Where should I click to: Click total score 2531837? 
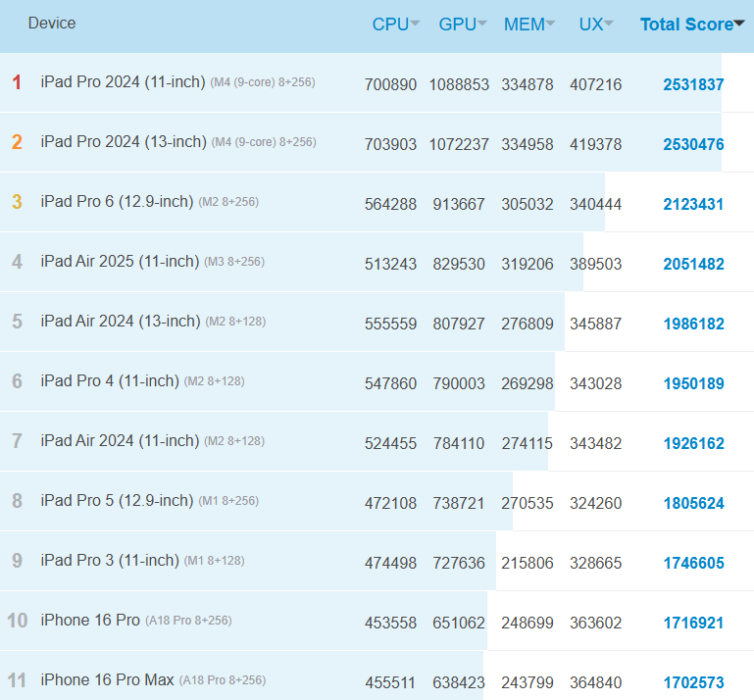click(x=693, y=84)
